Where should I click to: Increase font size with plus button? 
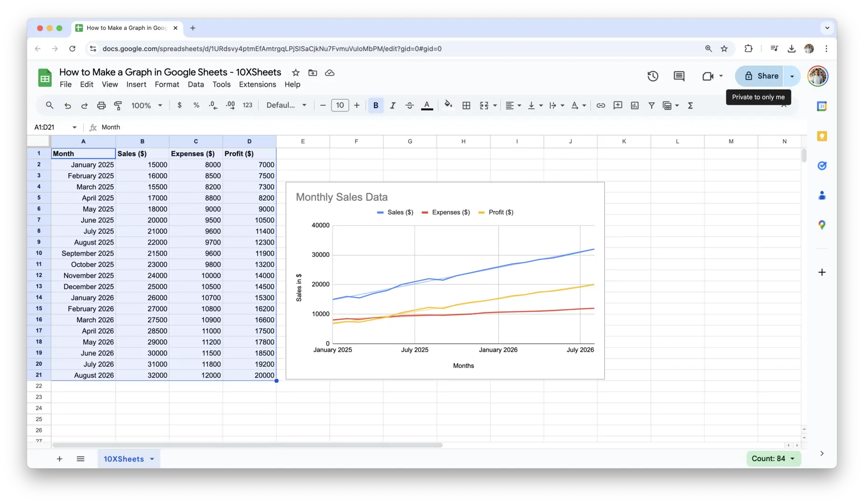click(x=357, y=105)
